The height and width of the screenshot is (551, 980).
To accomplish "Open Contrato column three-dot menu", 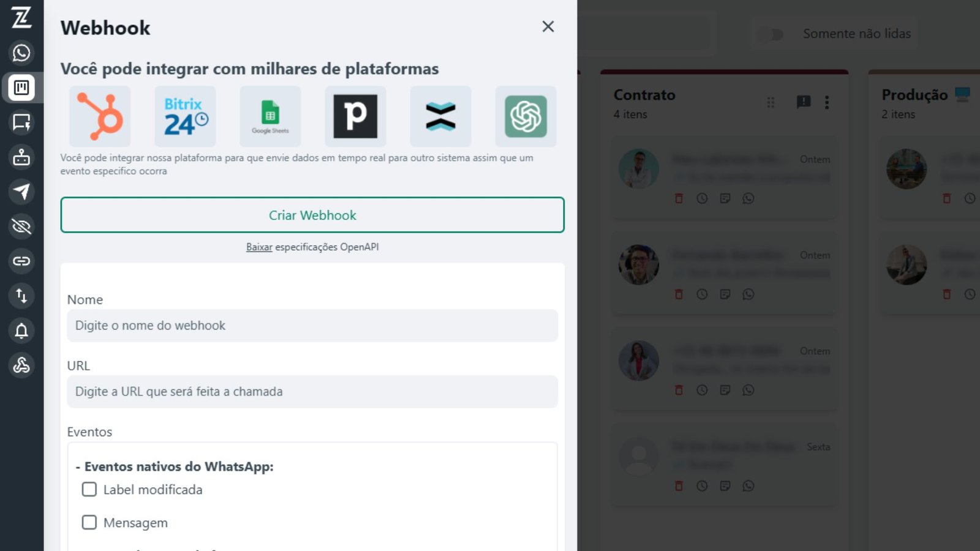I will (x=827, y=102).
